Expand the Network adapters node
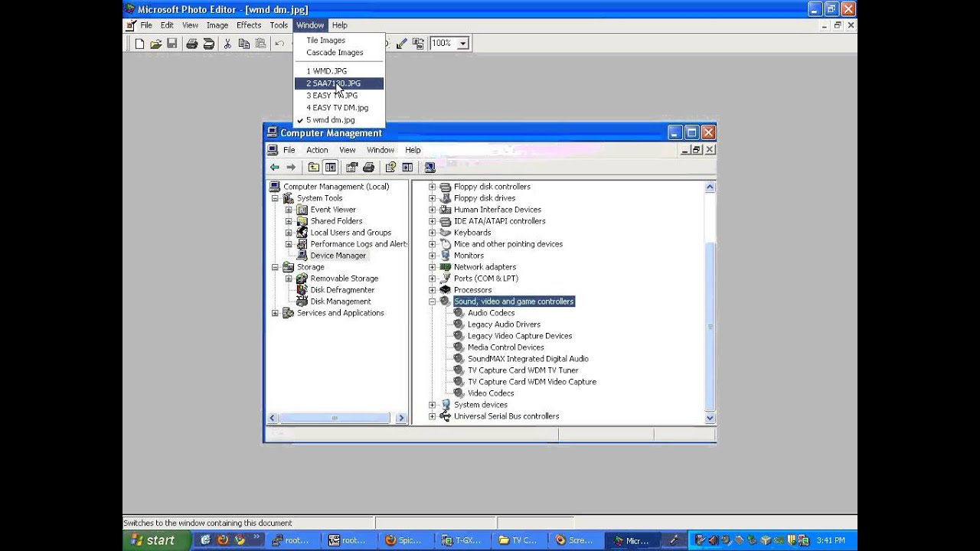This screenshot has height=551, width=980. (432, 267)
